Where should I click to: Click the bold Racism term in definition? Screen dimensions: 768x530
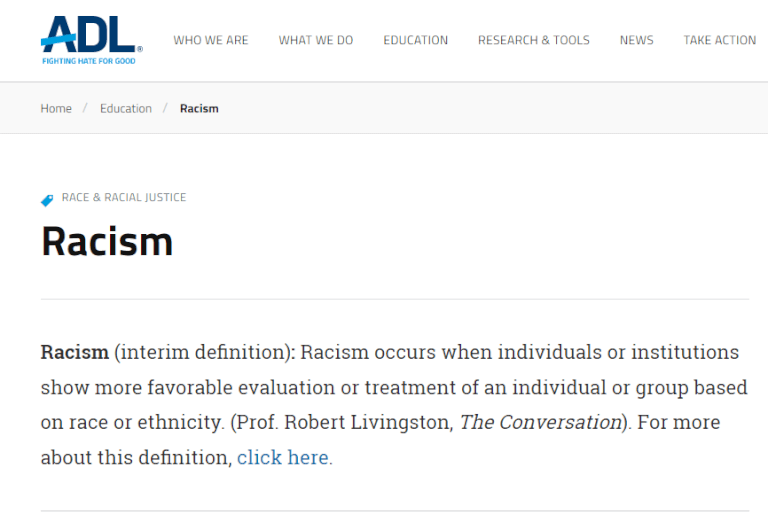74,352
